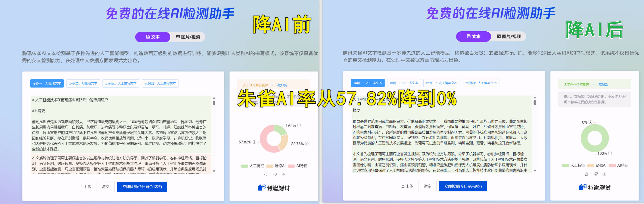The width and height of the screenshot is (644, 204).
Task: Choose 示例四: 人工编写文本 in right panel
Action: pos(481,83)
